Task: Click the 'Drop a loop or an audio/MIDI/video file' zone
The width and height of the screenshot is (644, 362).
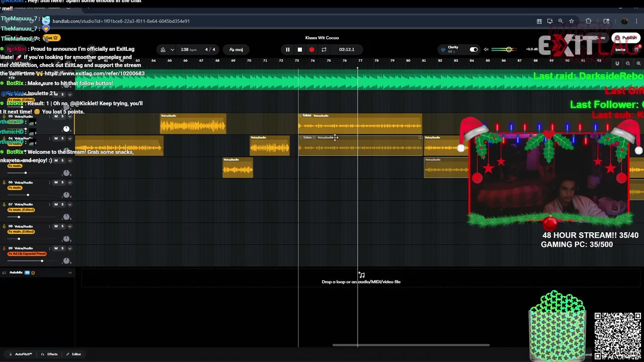Action: (x=361, y=278)
